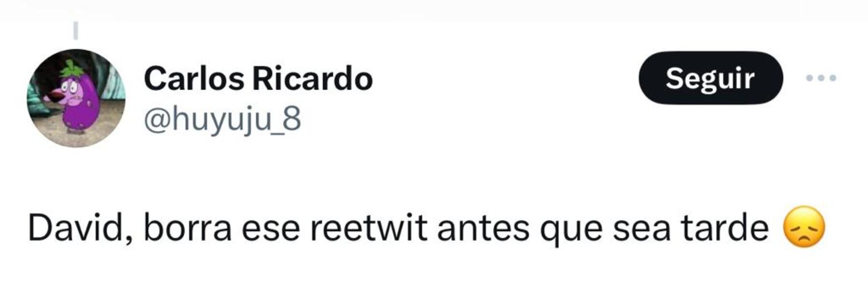Image resolution: width=868 pixels, height=299 pixels.
Task: Click the word "Seguir" inside the black pill
Action: 710,78
